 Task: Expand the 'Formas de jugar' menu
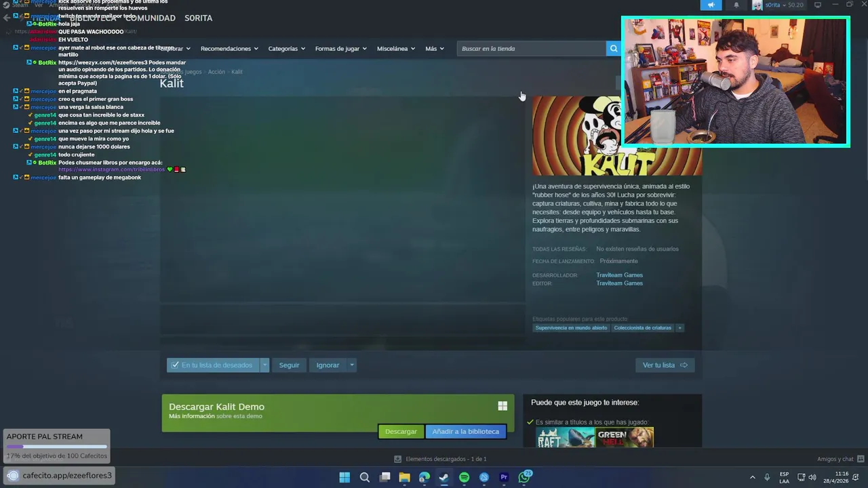pyautogui.click(x=340, y=49)
